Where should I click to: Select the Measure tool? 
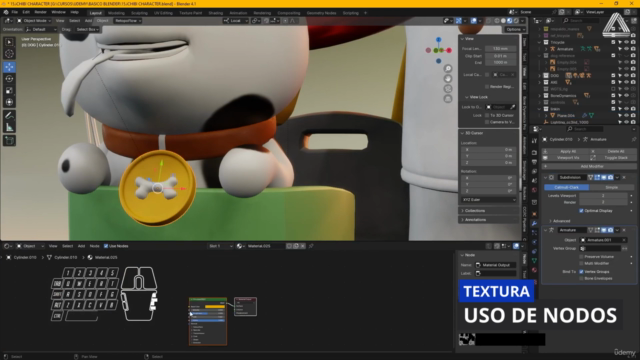9,128
